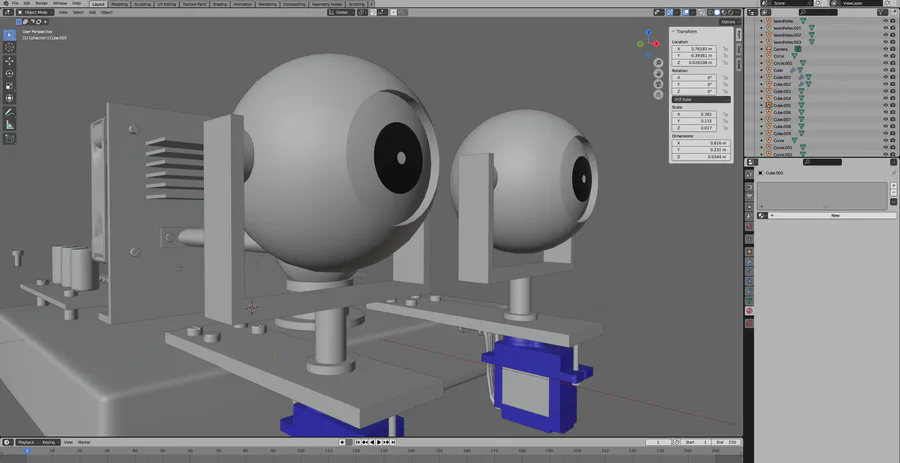Open the Object Data properties tab
Image resolution: width=900 pixels, height=463 pixels.
(x=749, y=301)
